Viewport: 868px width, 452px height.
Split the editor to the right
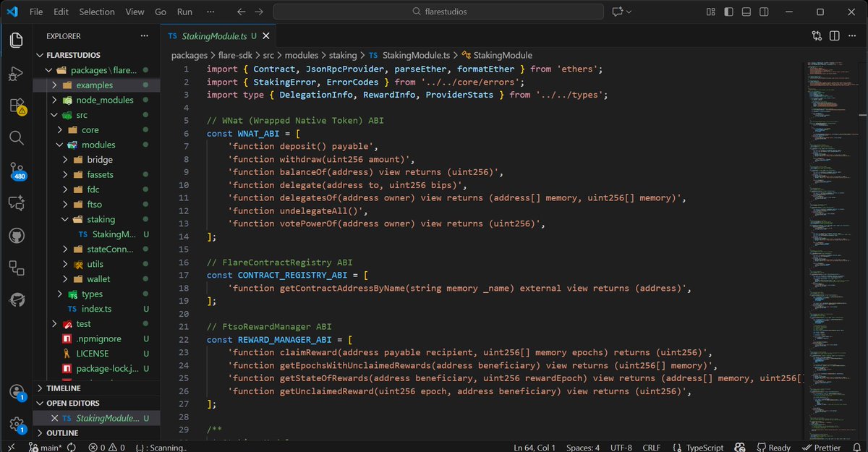click(x=834, y=35)
